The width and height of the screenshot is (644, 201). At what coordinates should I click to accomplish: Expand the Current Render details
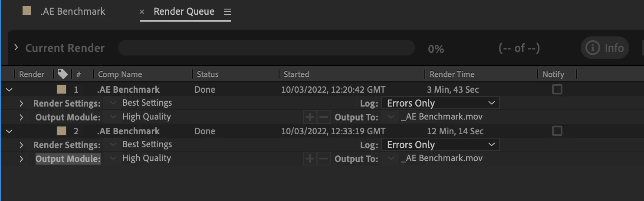point(16,47)
